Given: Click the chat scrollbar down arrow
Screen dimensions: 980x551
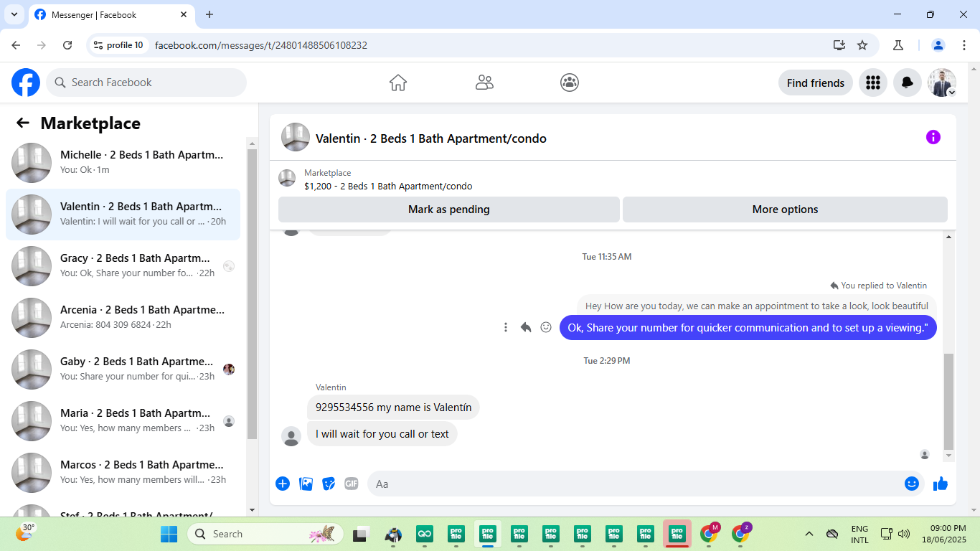Looking at the screenshot, I should (949, 456).
